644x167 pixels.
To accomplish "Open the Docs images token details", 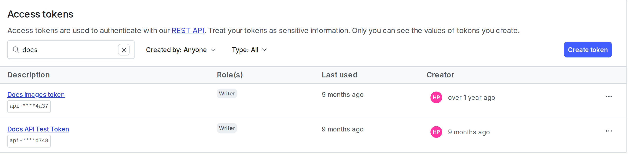I will coord(36,94).
